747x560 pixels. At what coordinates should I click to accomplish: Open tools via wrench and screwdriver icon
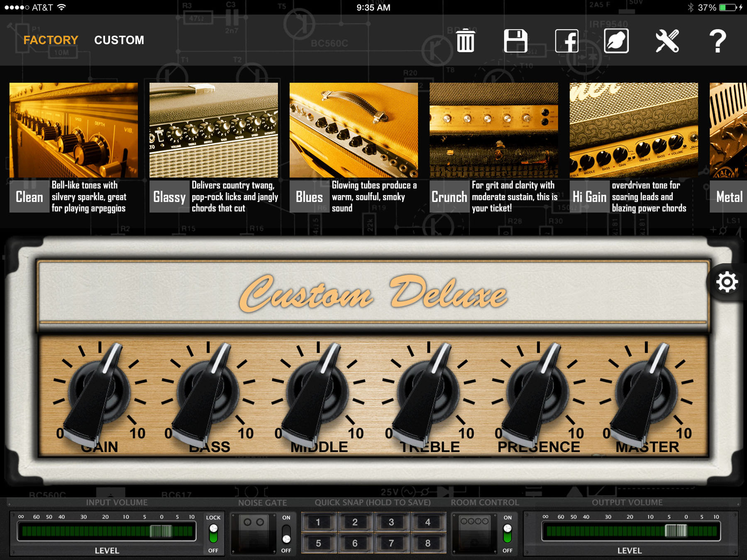667,41
